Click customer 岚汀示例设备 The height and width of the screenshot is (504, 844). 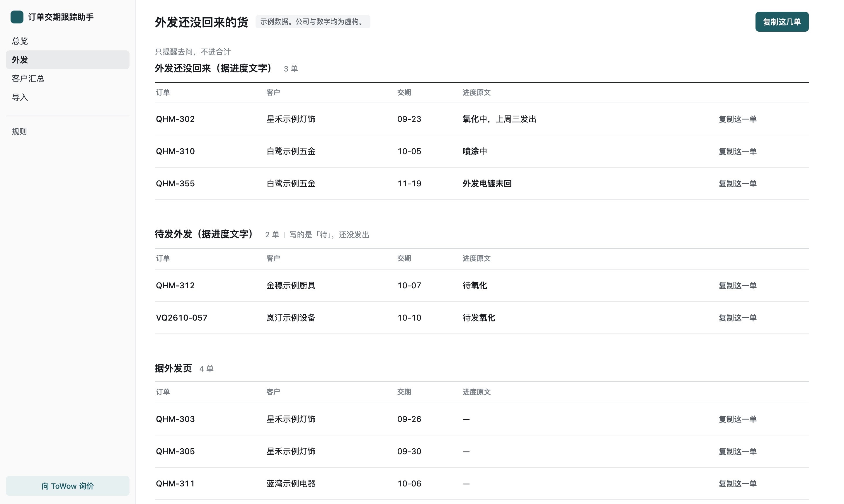coord(291,318)
